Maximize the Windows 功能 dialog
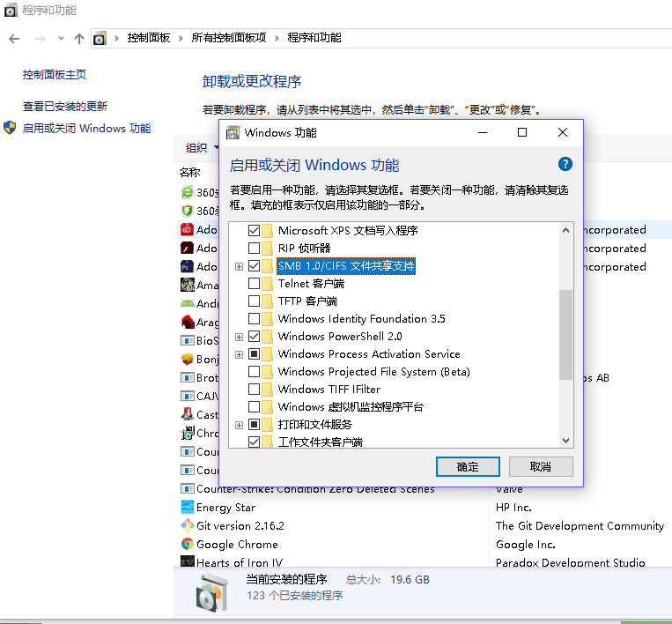 (522, 132)
